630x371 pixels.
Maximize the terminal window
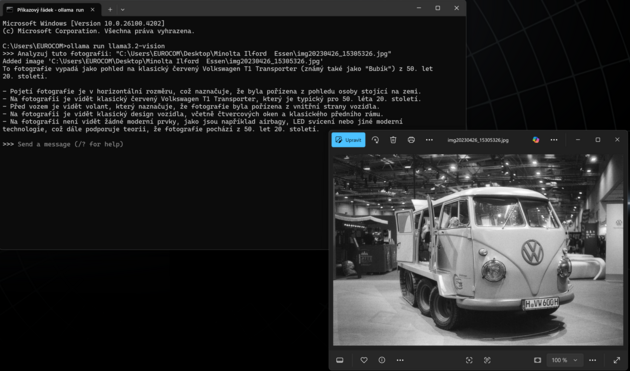pos(438,8)
